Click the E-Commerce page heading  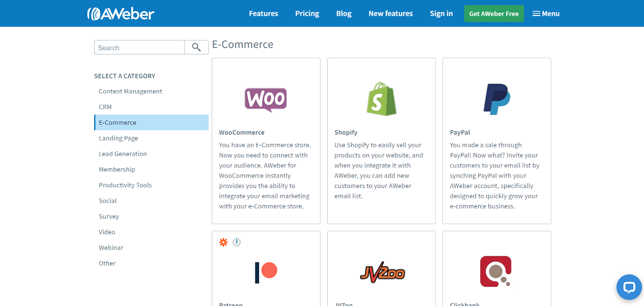243,44
